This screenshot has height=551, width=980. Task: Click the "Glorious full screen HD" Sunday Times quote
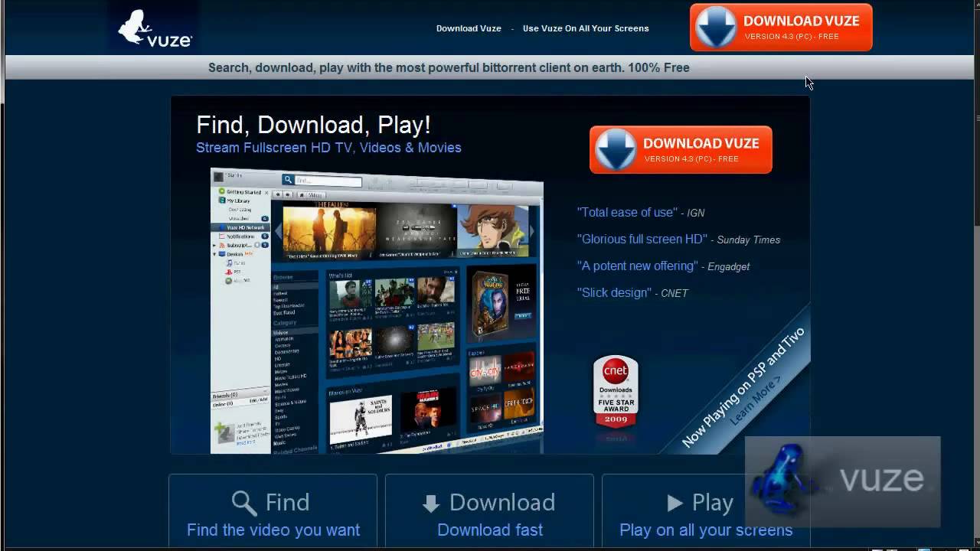678,239
